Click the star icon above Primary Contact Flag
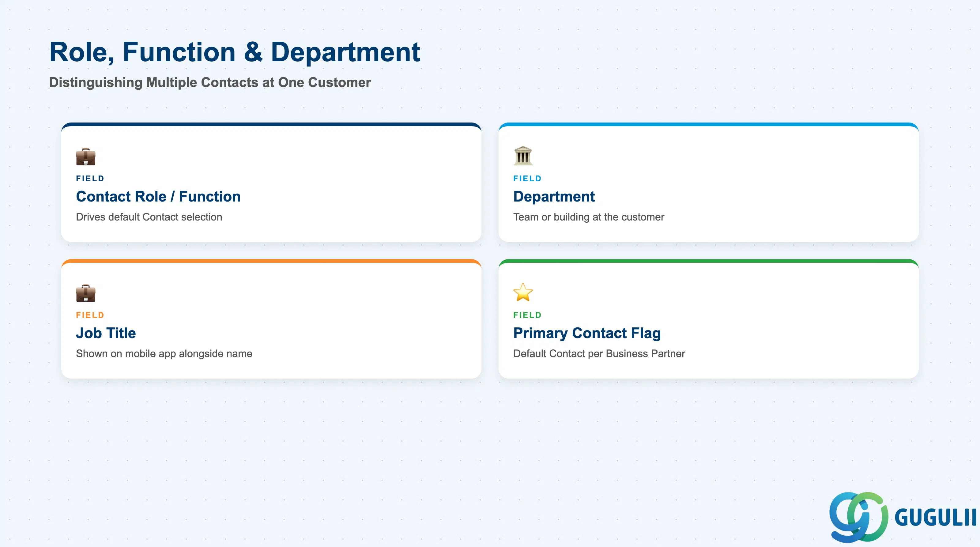 (x=523, y=292)
